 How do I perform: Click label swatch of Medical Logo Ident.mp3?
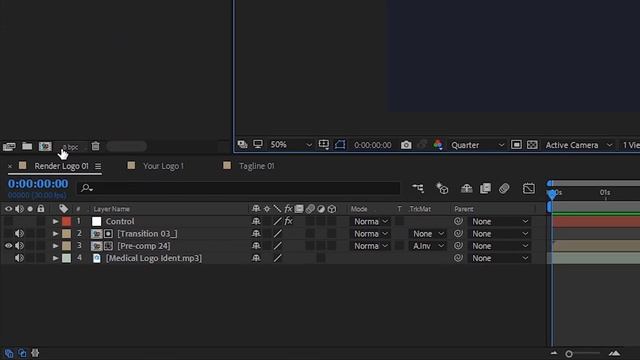(66, 258)
